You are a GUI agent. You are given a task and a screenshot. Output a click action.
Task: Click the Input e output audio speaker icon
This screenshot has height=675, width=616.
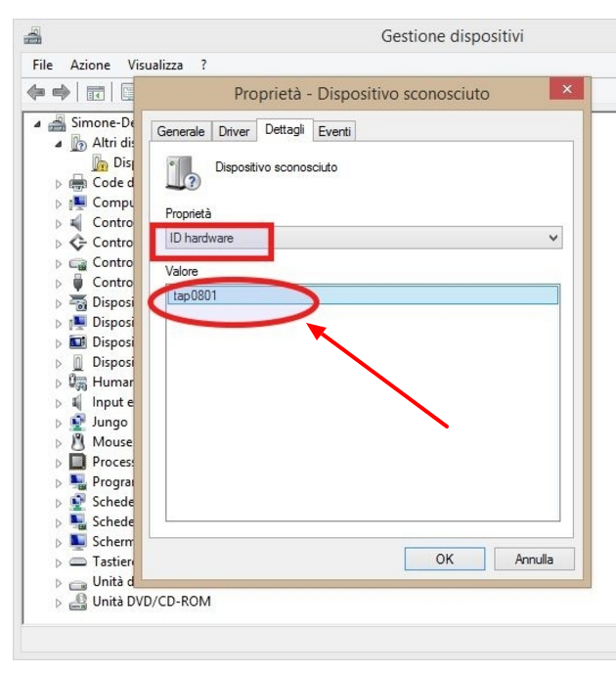[x=77, y=402]
